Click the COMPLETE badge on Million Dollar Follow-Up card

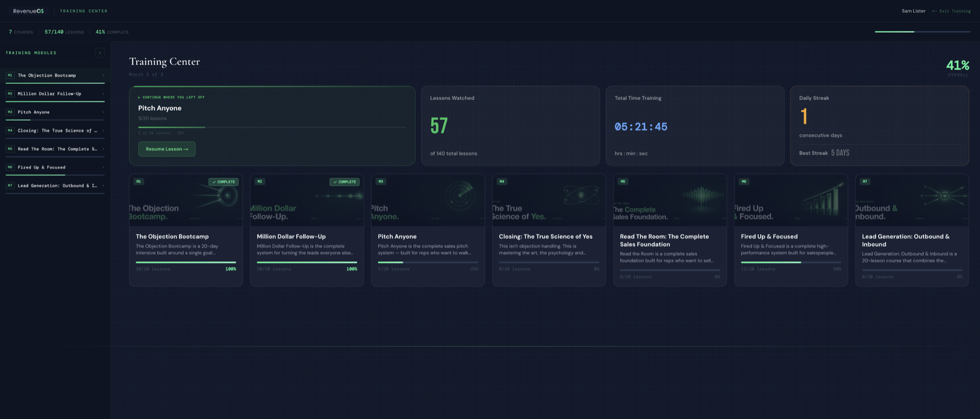pyautogui.click(x=344, y=182)
